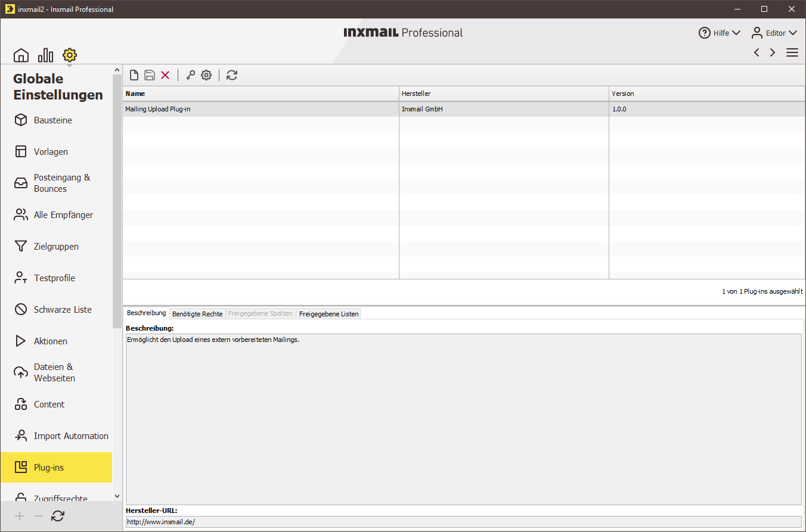This screenshot has height=532, width=806.
Task: Click the New plug-in document icon
Action: [x=135, y=75]
